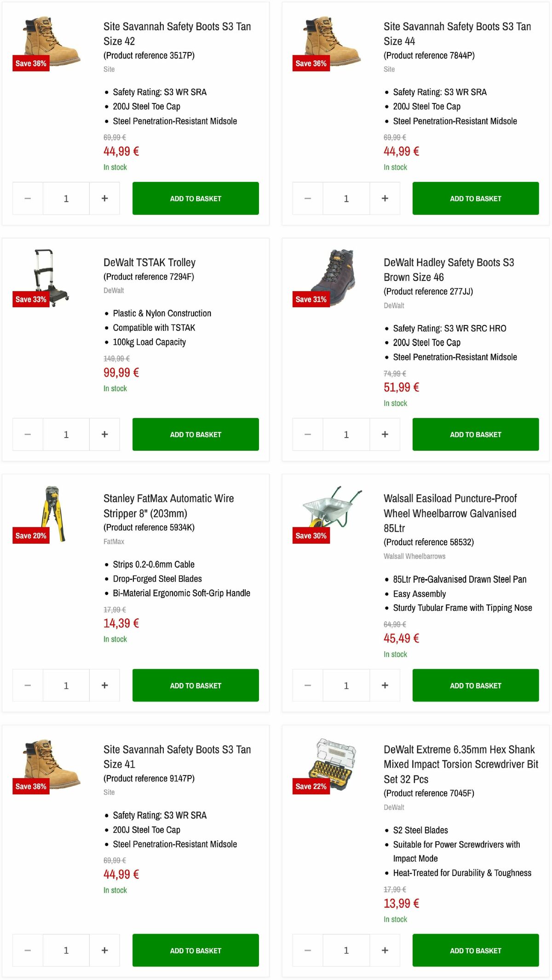Decrease quantity for Walsall Easiload Wheelbarrow
Image resolution: width=552 pixels, height=980 pixels.
[307, 685]
